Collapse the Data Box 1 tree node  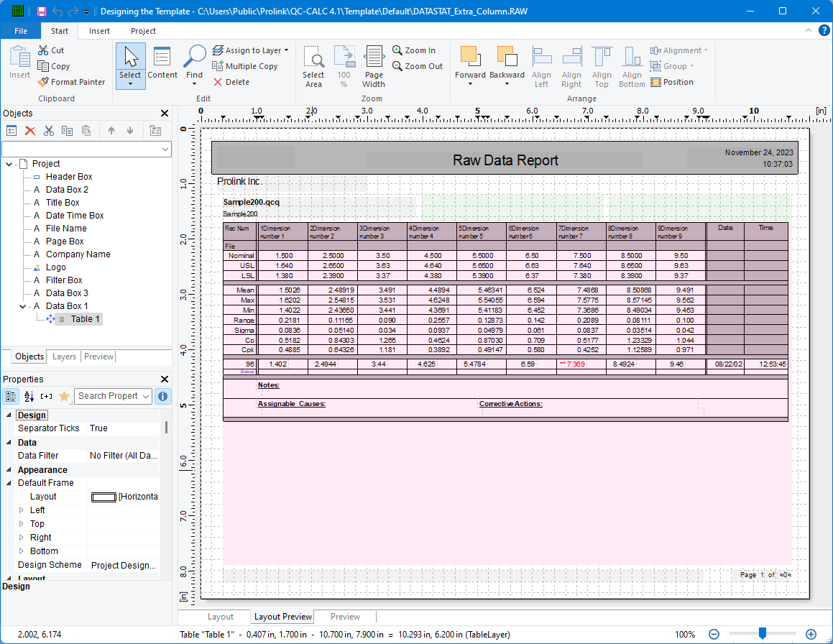(x=22, y=305)
